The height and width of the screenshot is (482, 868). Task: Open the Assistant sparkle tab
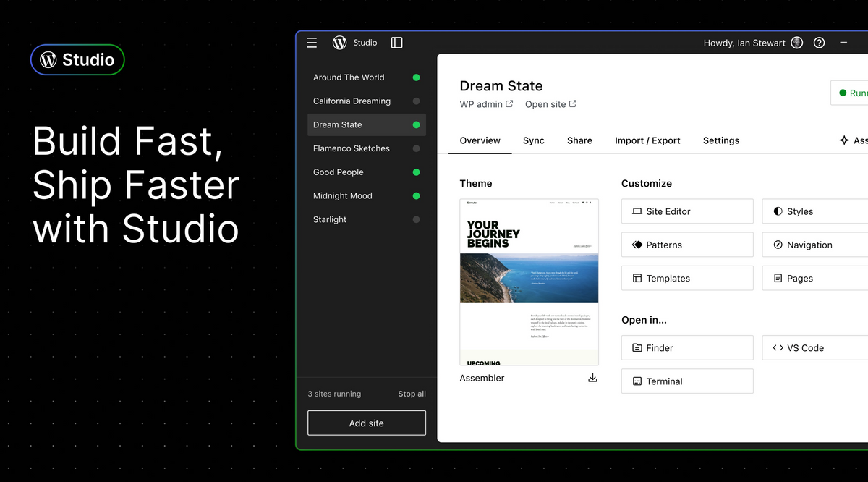click(854, 140)
